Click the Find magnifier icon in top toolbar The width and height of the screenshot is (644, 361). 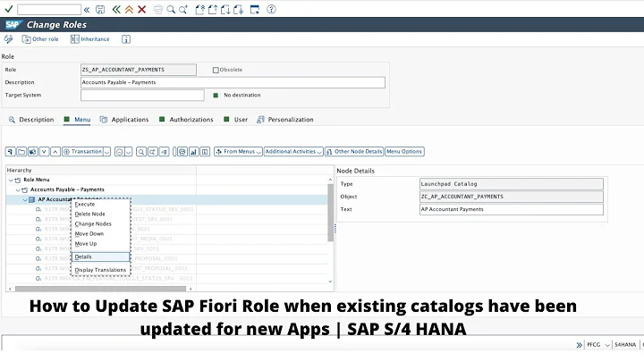click(171, 10)
